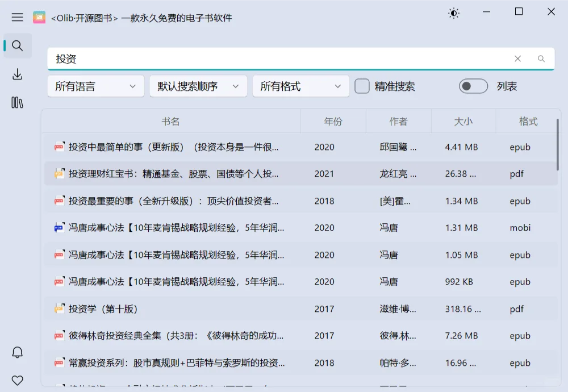This screenshot has width=568, height=392.
Task: Enable the 精准搜索 checkbox
Action: (362, 86)
